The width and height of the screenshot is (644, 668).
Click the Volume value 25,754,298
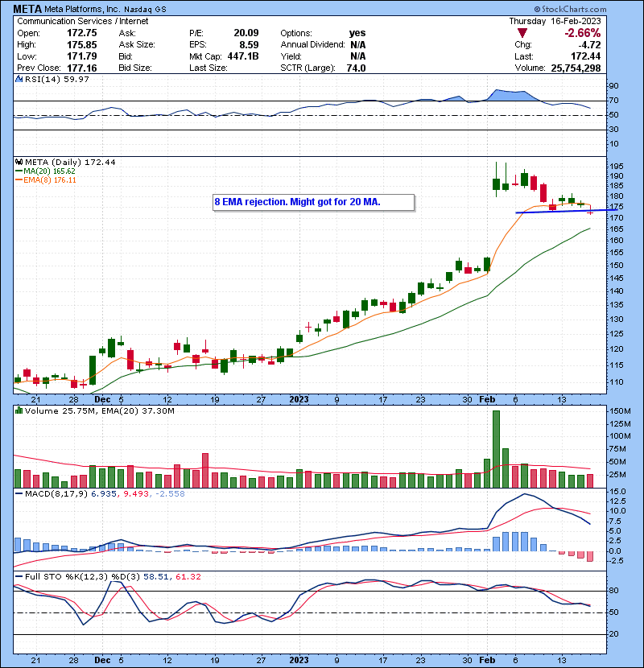[x=576, y=68]
